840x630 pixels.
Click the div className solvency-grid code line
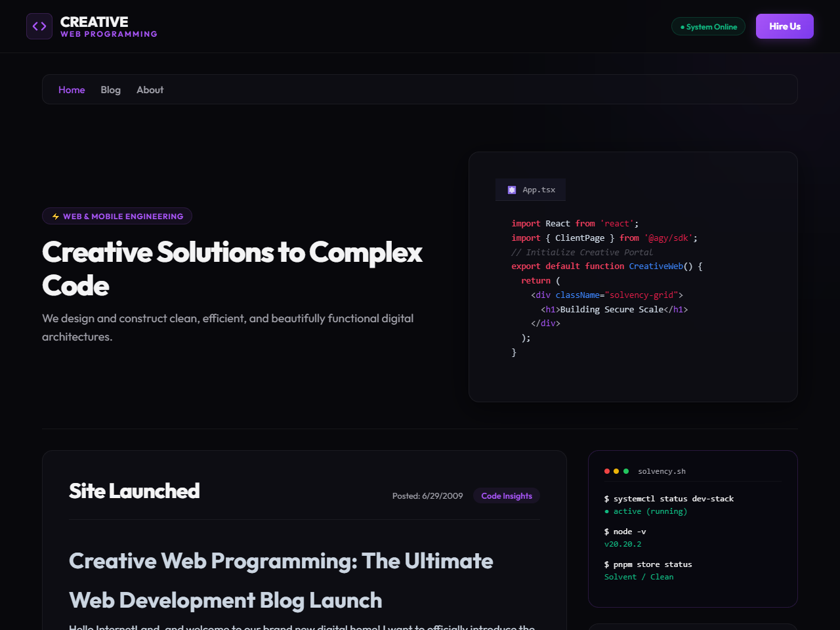coord(607,295)
